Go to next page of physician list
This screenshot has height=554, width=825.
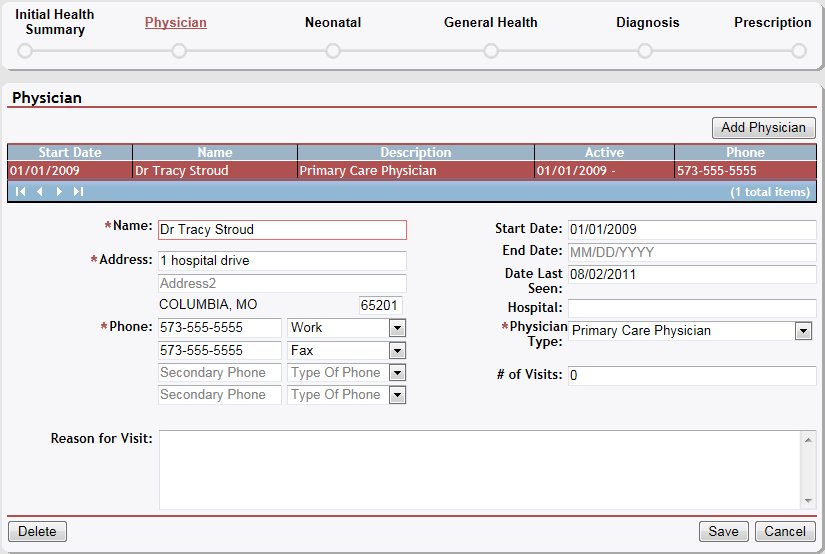coord(59,191)
